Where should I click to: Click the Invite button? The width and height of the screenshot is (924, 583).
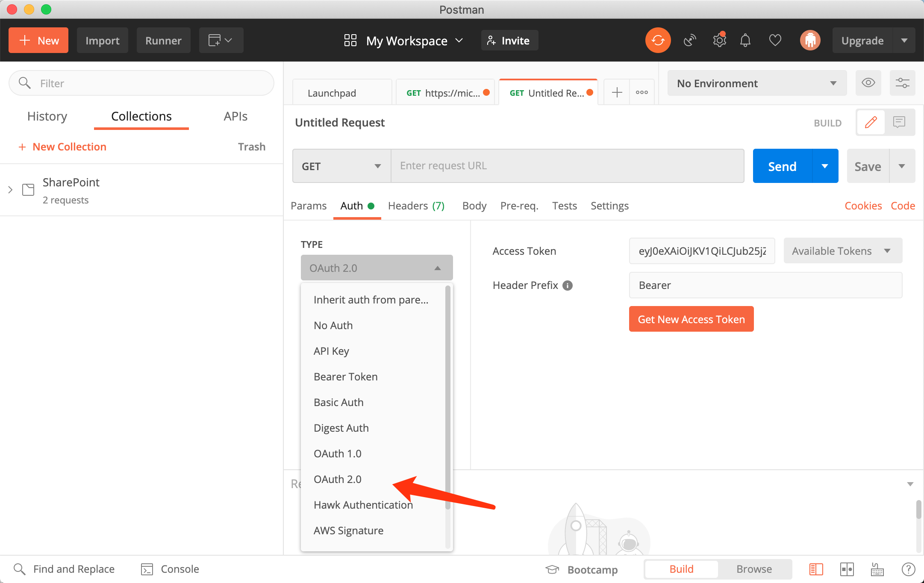pos(509,41)
